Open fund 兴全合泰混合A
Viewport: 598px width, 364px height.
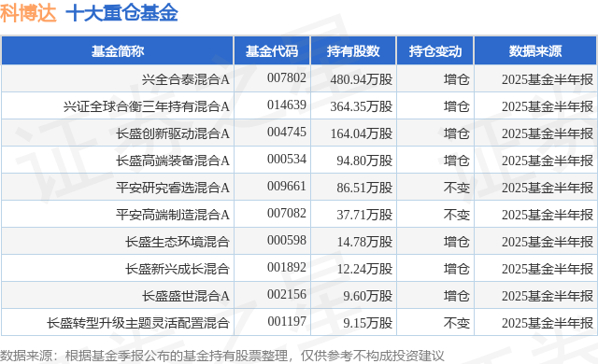coord(186,79)
